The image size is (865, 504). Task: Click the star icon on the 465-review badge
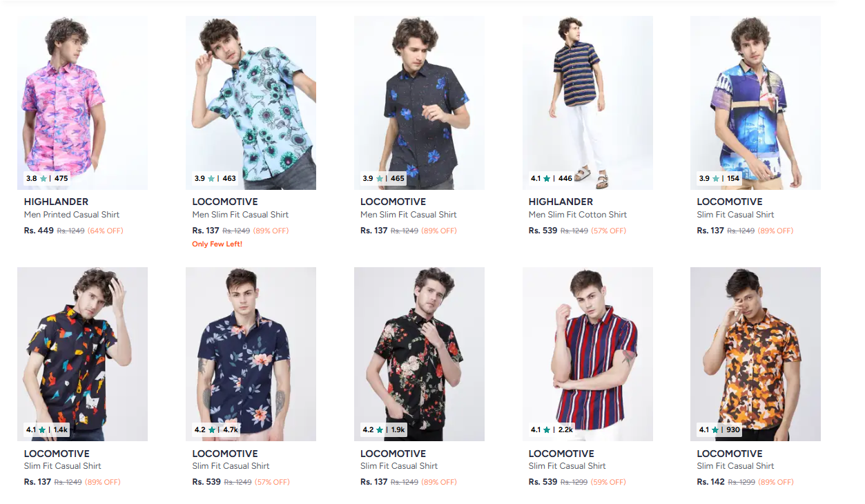coord(380,178)
